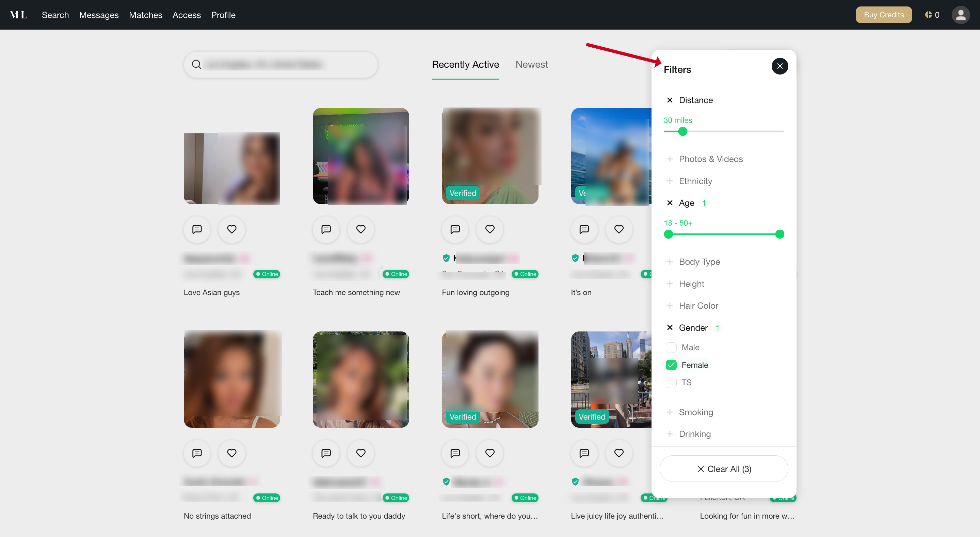
Task: Open the Matches menu item
Action: [x=145, y=15]
